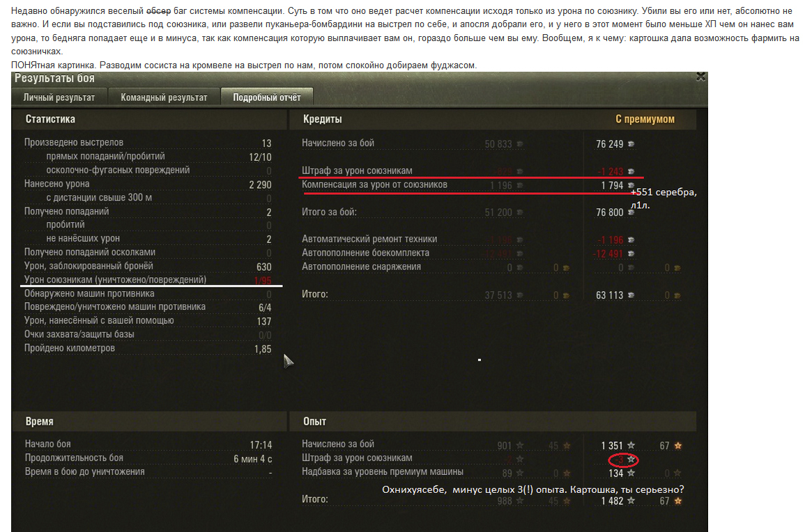
Task: Click the Кредиты section header
Action: pyautogui.click(x=323, y=119)
